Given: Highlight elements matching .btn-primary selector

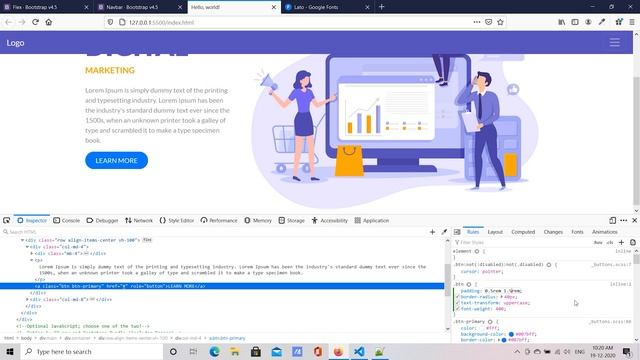Looking at the screenshot, I should (490, 322).
